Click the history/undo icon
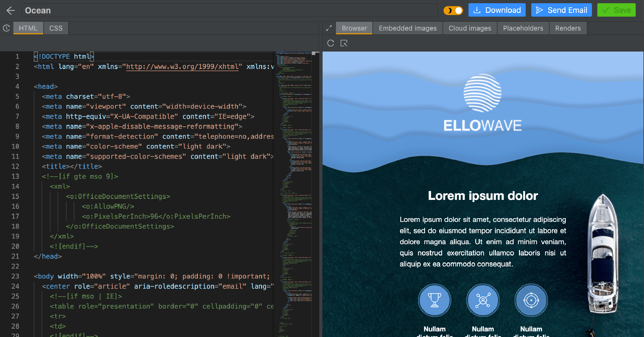 (7, 28)
